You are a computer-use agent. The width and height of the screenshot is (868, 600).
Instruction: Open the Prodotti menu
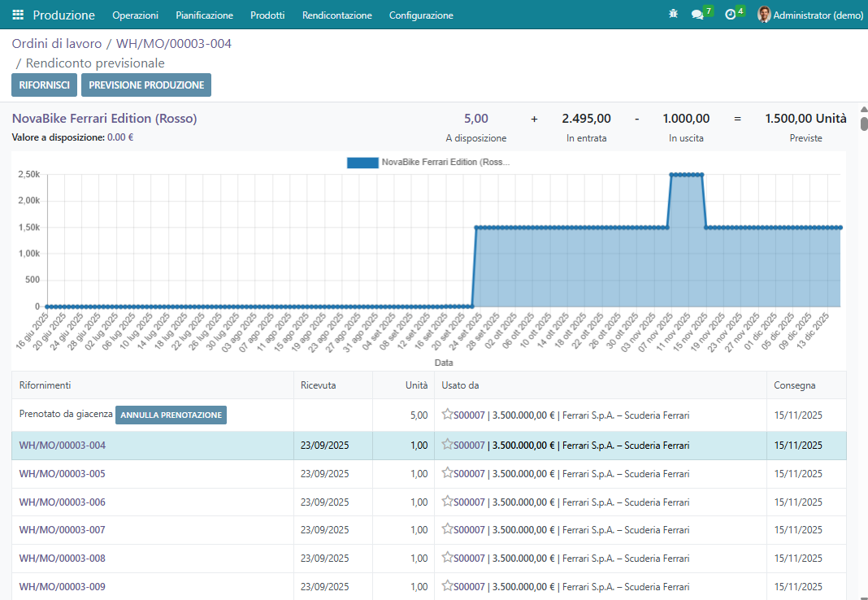point(267,15)
